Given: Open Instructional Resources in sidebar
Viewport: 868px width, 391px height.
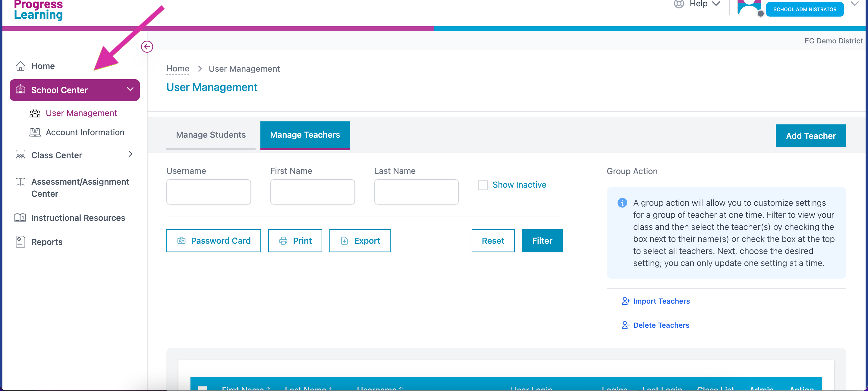Looking at the screenshot, I should click(78, 217).
